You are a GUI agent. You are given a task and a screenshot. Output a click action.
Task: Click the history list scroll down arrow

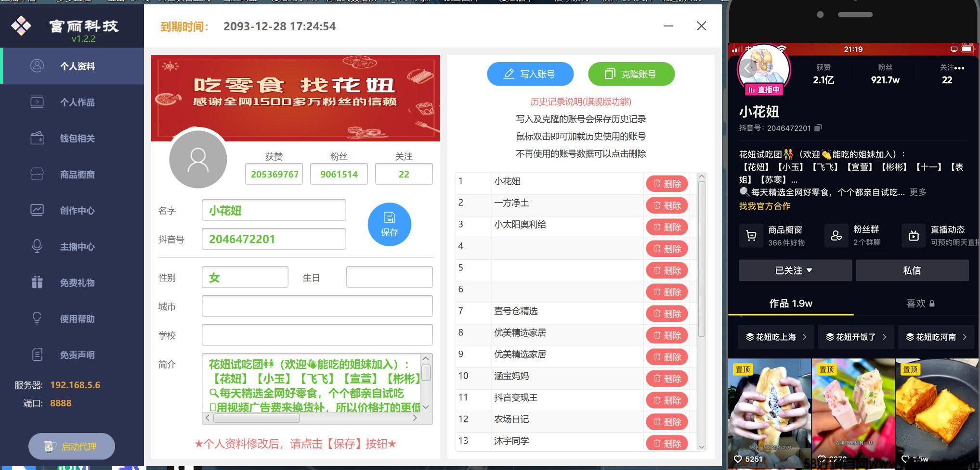point(702,447)
